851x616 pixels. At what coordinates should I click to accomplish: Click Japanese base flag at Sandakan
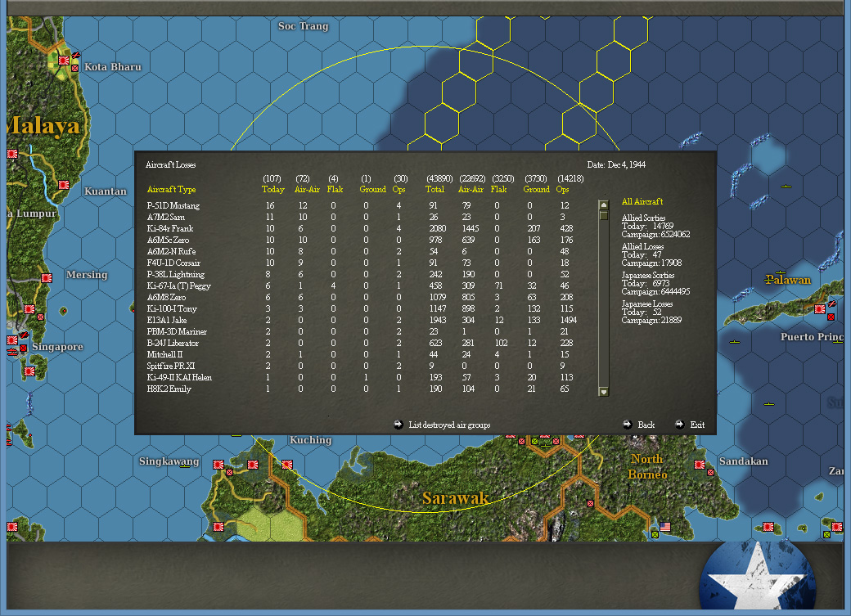point(700,465)
